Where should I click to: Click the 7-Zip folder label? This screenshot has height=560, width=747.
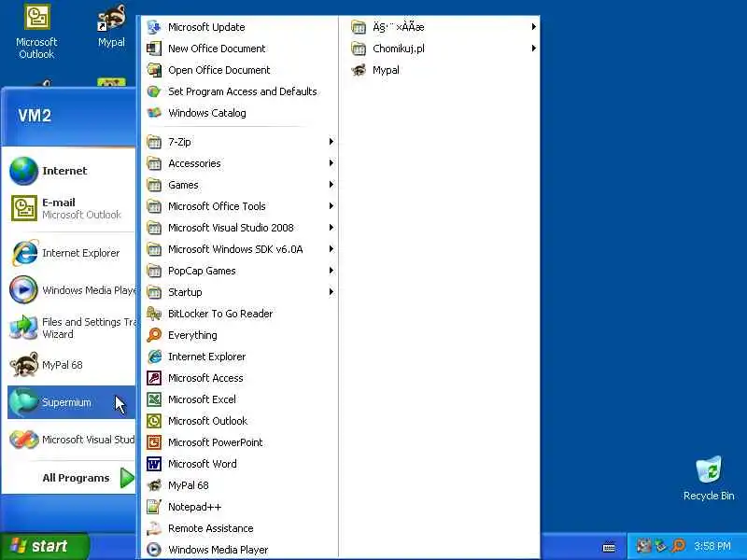point(179,142)
